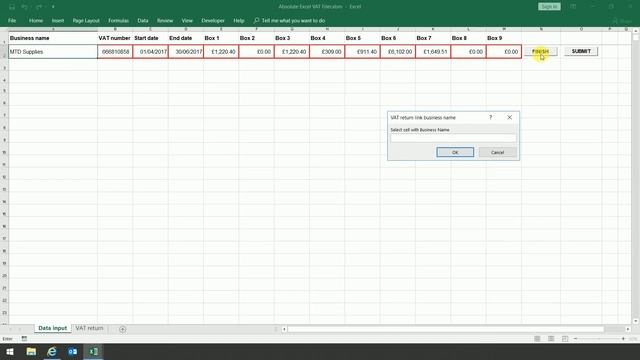Click the Select cell with Business Name input

point(453,138)
